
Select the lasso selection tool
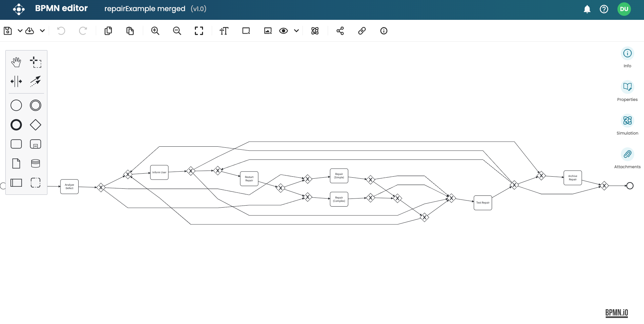(35, 62)
